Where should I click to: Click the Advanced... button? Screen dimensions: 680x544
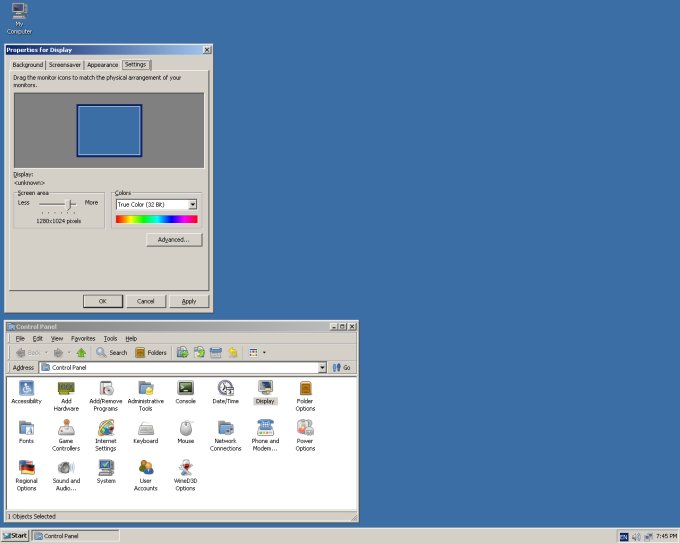[x=174, y=239]
